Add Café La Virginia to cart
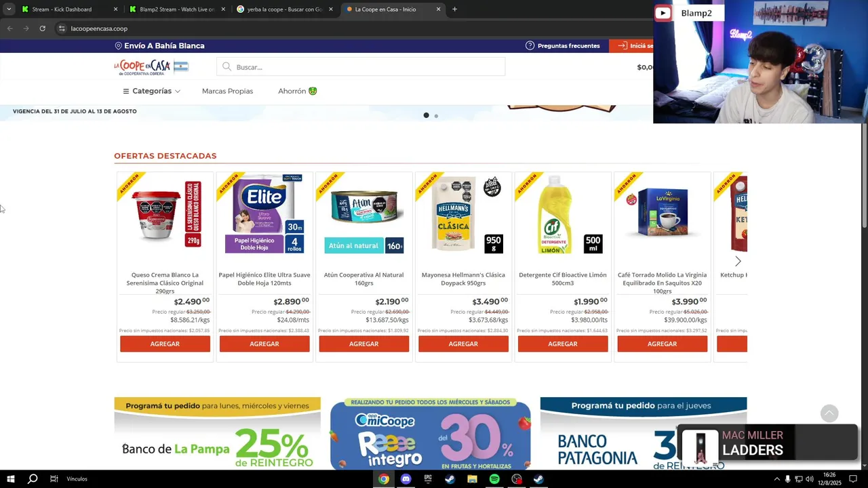The width and height of the screenshot is (868, 488). point(662,344)
